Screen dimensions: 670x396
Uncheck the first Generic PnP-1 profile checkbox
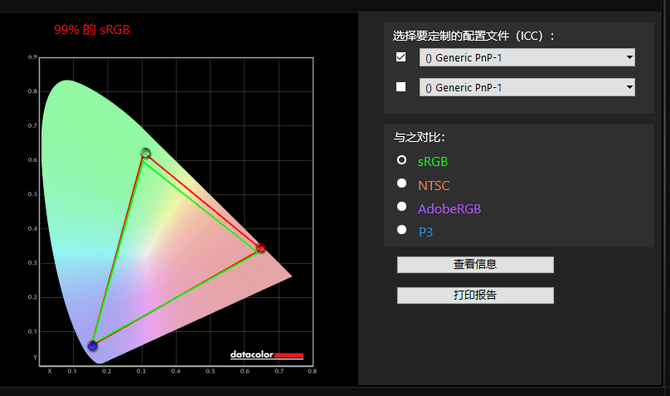point(401,57)
